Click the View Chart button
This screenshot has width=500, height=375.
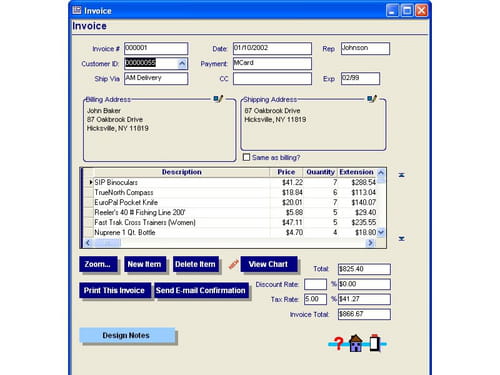269,264
